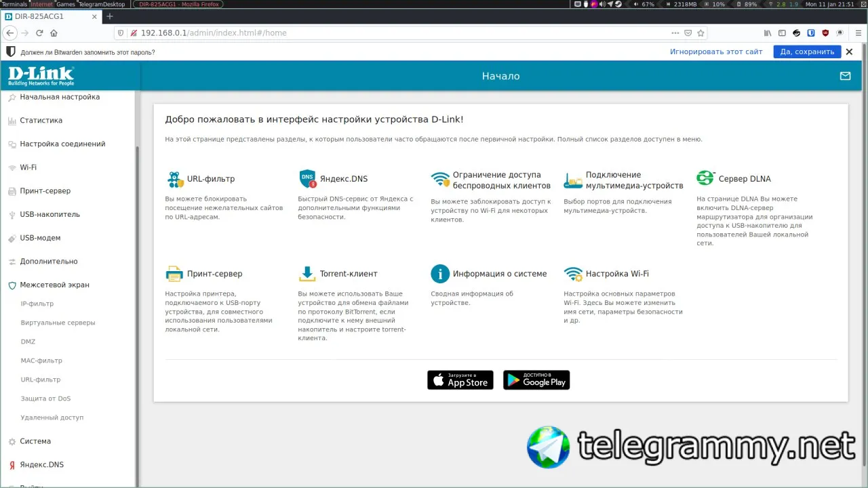Open the page actions three-dot menu
The height and width of the screenshot is (488, 868).
pyautogui.click(x=675, y=33)
